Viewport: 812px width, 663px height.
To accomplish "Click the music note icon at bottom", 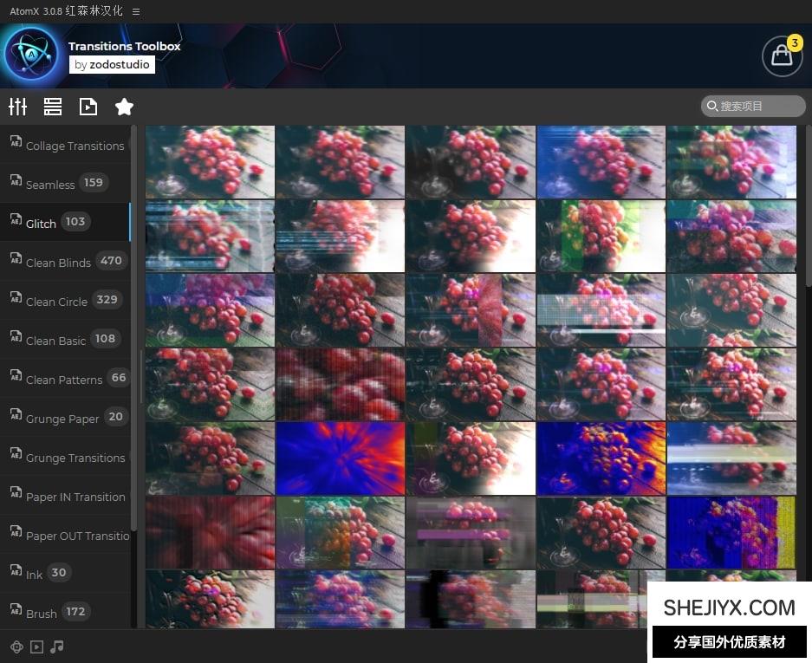I will 57,647.
